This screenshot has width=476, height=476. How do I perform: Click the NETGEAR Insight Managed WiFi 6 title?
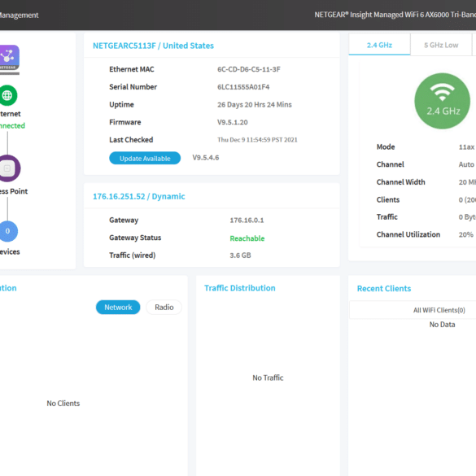(x=395, y=15)
